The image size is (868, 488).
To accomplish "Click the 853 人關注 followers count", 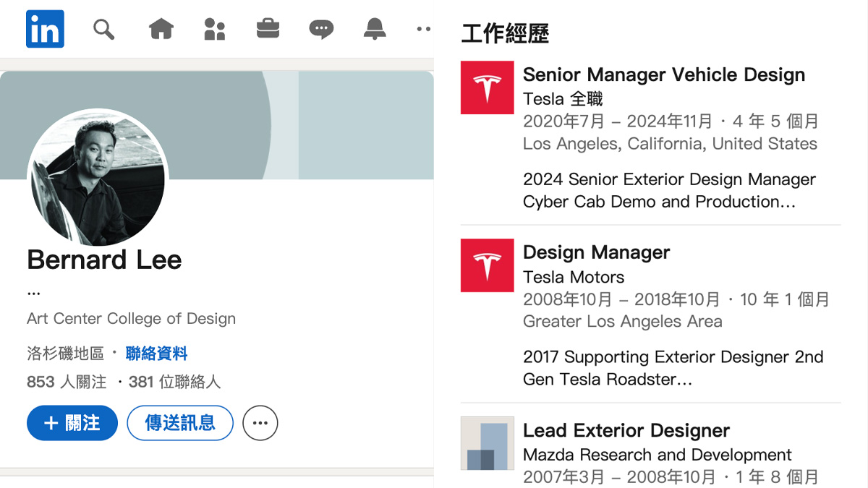I will (67, 382).
